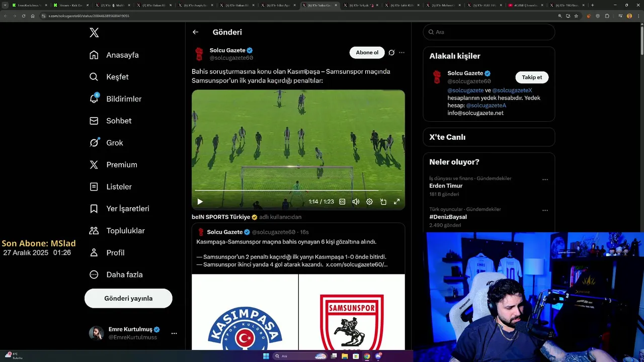Screen dimensions: 644x362
Task: Open Listeler in the sidebar
Action: tap(111, 187)
